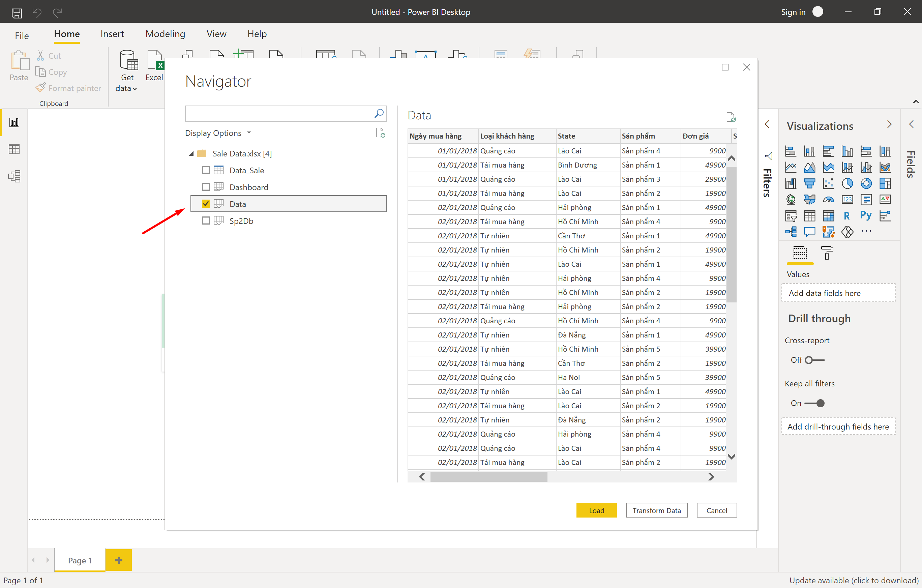
Task: Select the gauge visual
Action: (829, 200)
